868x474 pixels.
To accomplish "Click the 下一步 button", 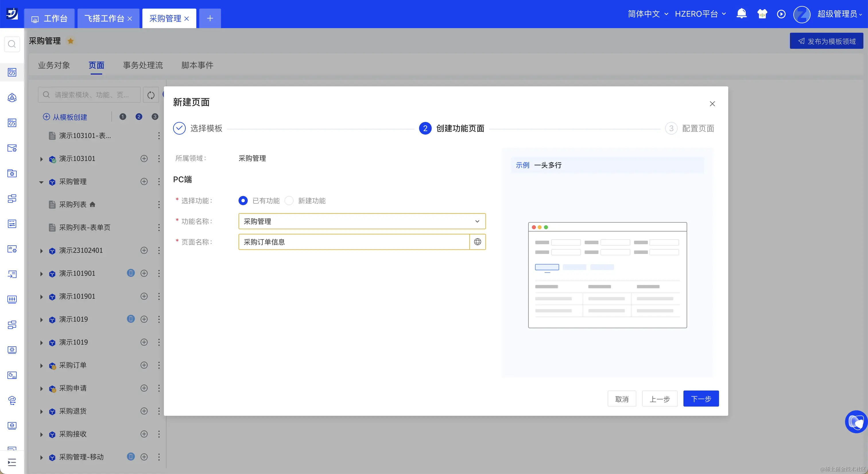I will 701,399.
